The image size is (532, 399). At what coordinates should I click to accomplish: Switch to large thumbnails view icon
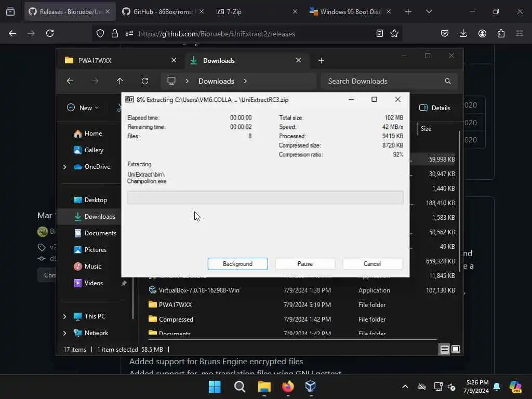[456, 349]
